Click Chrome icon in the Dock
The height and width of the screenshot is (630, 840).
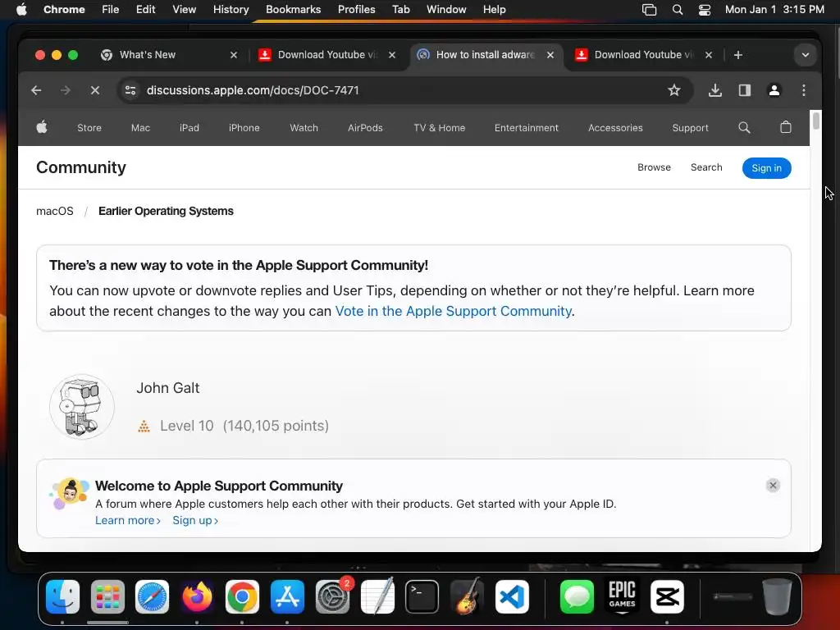coord(242,597)
